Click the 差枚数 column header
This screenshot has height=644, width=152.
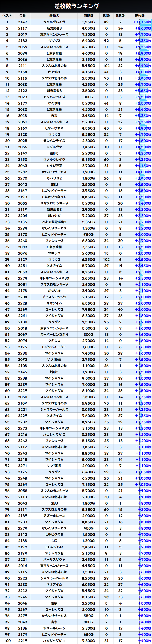[x=139, y=16]
